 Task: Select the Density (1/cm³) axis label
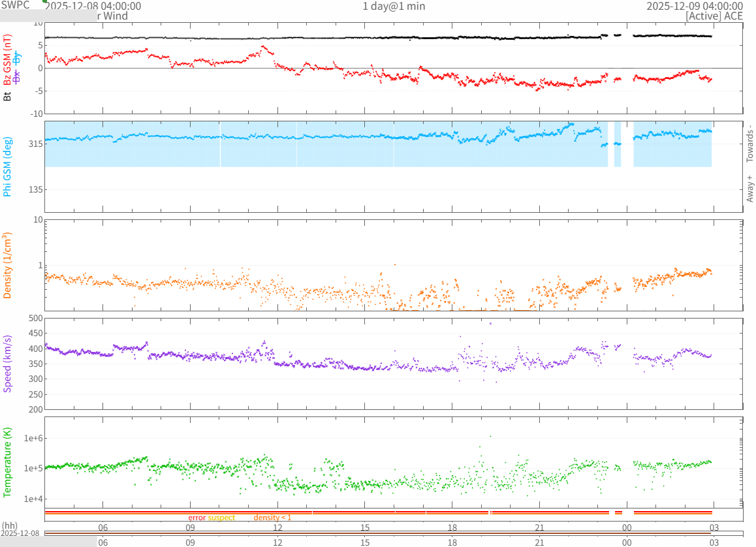pyautogui.click(x=7, y=266)
